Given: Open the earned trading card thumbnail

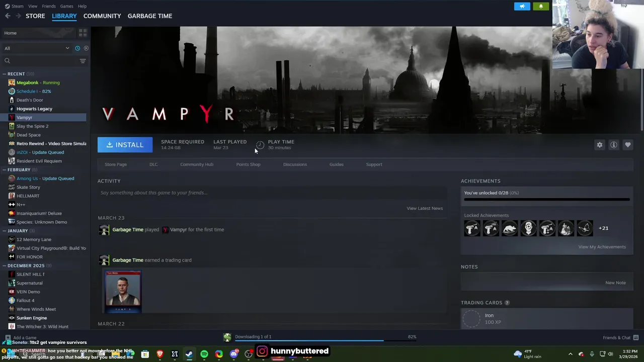Looking at the screenshot, I should tap(123, 292).
